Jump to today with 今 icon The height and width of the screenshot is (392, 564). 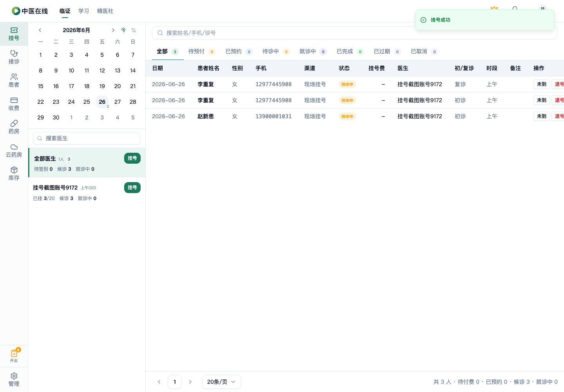[123, 30]
